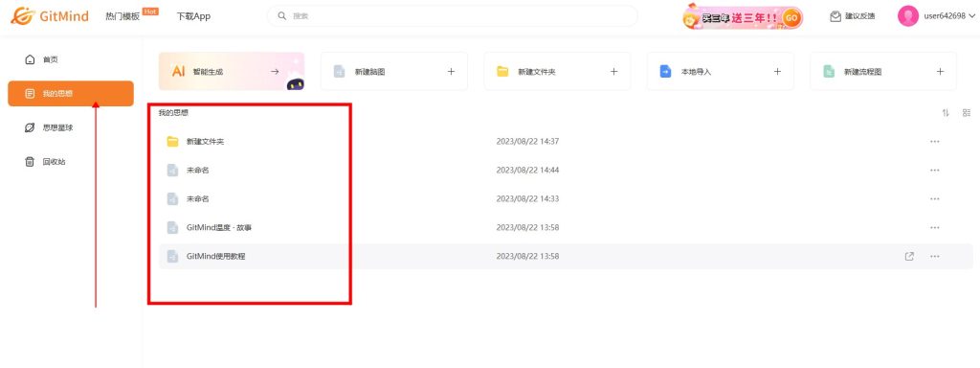The width and height of the screenshot is (980, 368).
Task: Open the 热门模板 menu item
Action: click(122, 16)
